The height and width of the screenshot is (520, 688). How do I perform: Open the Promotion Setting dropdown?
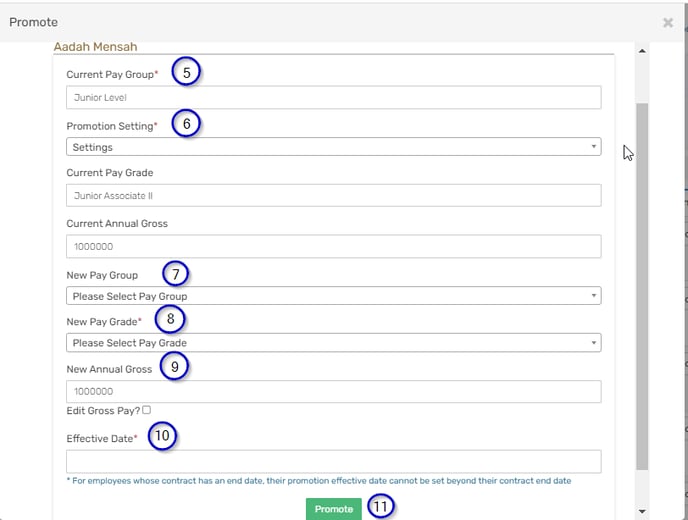click(333, 147)
